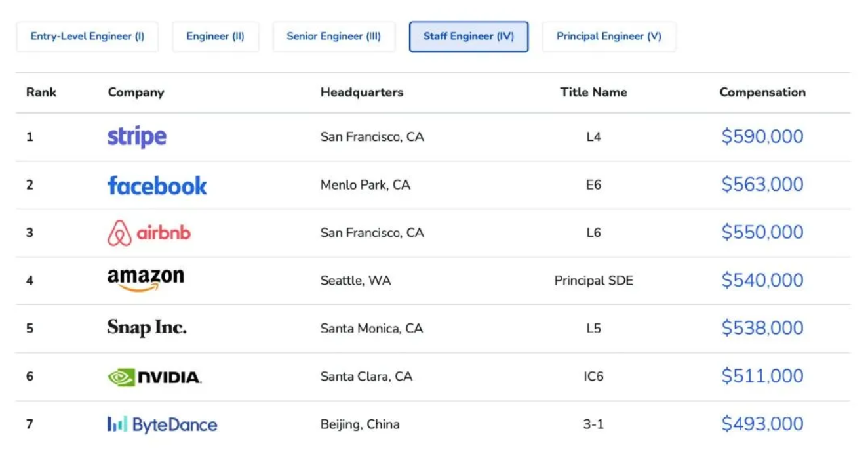Click the Facebook logo in row two
868x475 pixels.
click(x=157, y=185)
